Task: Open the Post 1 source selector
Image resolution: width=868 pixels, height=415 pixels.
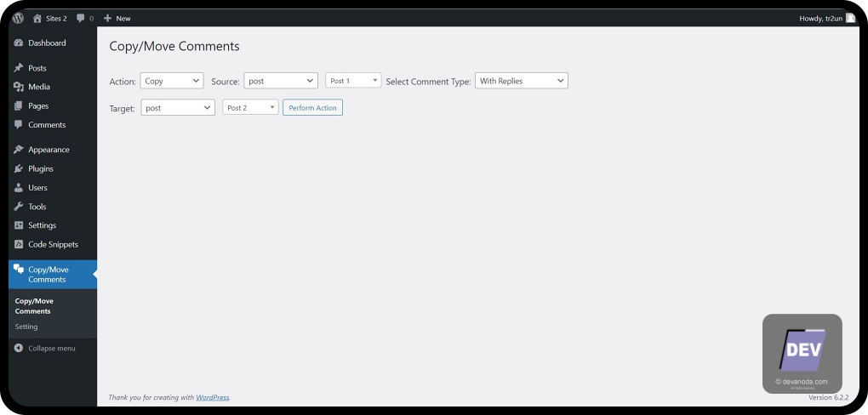Action: (353, 81)
